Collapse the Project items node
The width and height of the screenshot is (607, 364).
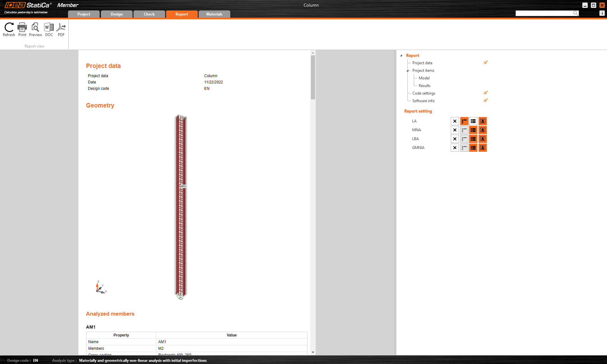(408, 71)
